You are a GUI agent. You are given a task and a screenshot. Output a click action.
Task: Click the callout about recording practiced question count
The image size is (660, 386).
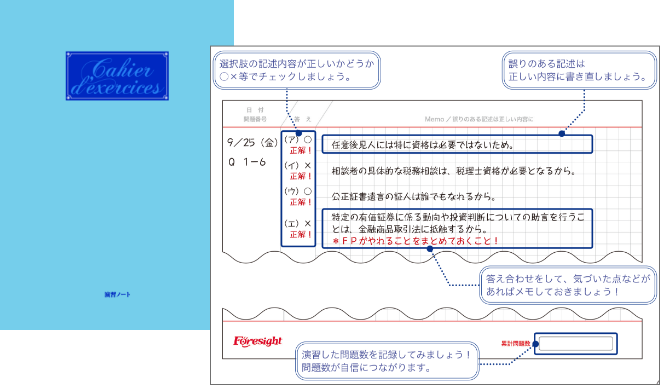tap(388, 361)
